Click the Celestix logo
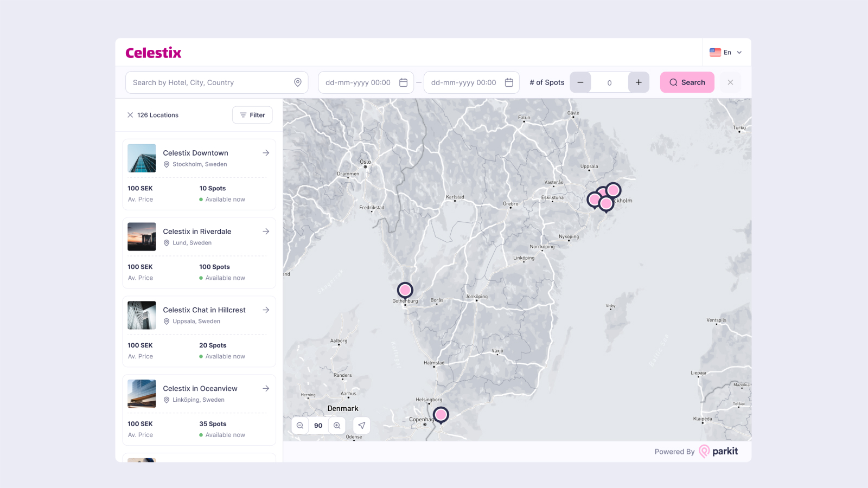 154,53
